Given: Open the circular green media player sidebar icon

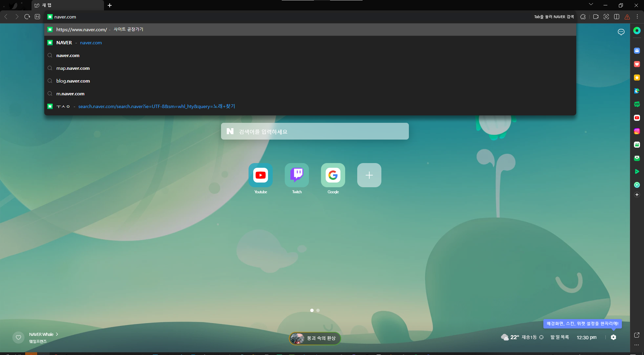Looking at the screenshot, I should 637,185.
